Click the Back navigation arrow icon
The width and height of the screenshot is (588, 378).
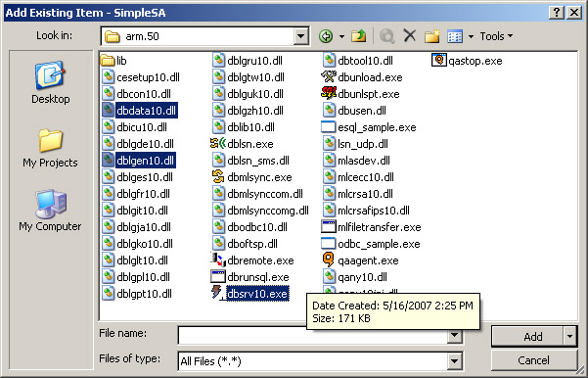(326, 36)
